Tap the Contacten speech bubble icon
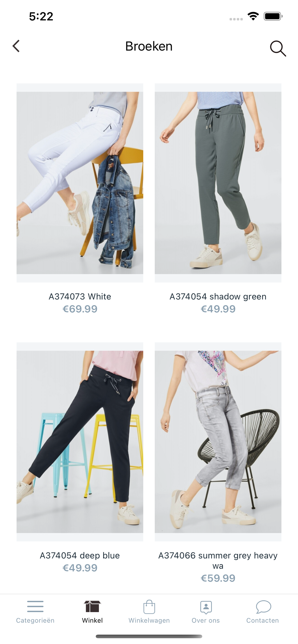The height and width of the screenshot is (644, 298). [x=263, y=607]
